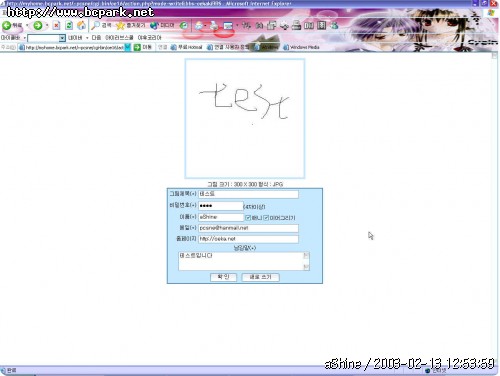Click inside the 테스트입니다 comment textarea
The image size is (500, 376).
(x=241, y=261)
